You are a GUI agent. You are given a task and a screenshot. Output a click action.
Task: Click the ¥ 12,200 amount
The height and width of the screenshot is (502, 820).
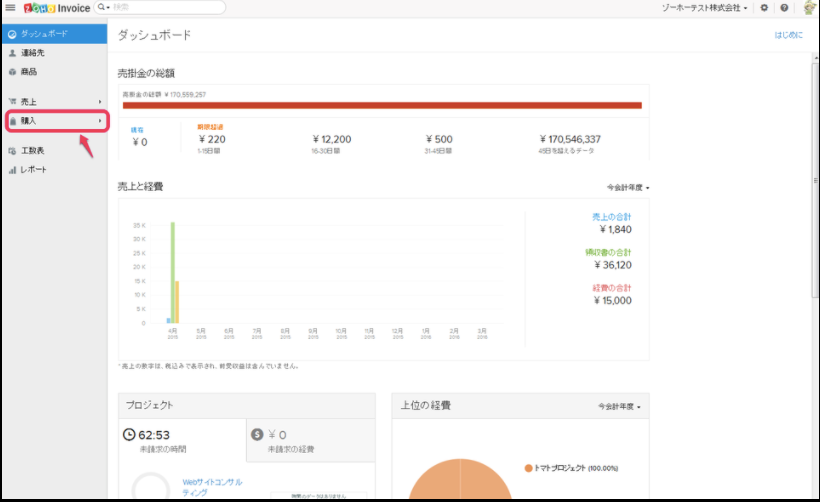pyautogui.click(x=332, y=139)
